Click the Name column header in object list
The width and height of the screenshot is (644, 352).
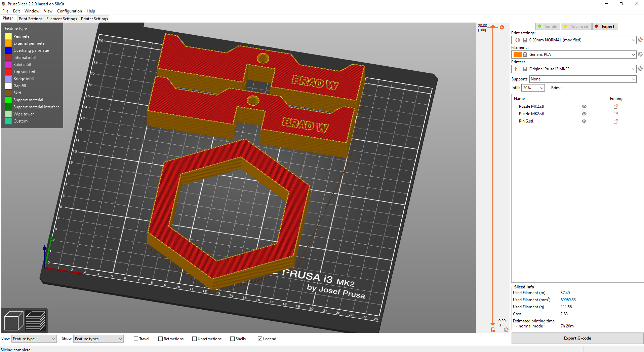click(519, 99)
